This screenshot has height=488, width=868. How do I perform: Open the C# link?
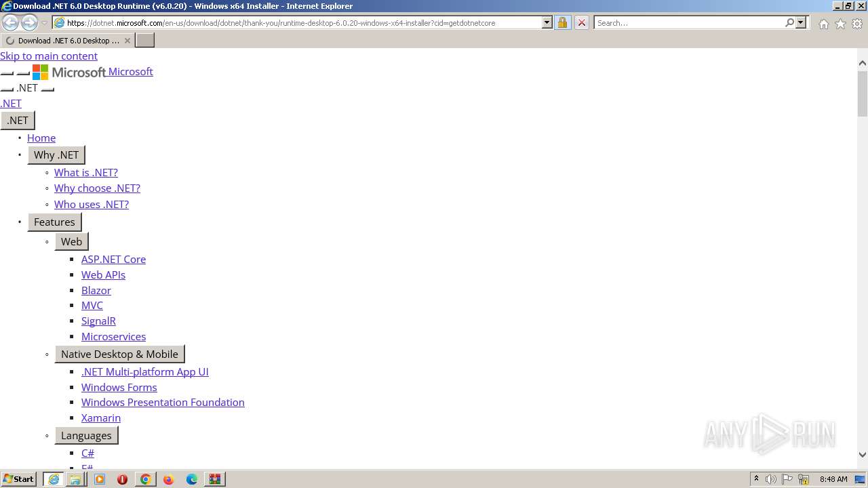[x=87, y=453]
